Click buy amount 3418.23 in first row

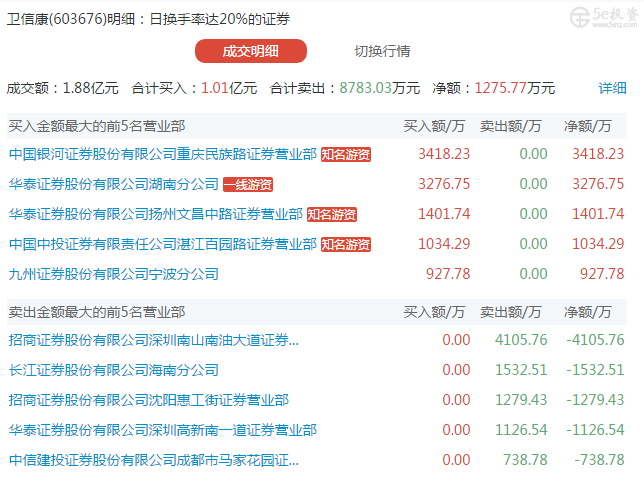point(444,154)
